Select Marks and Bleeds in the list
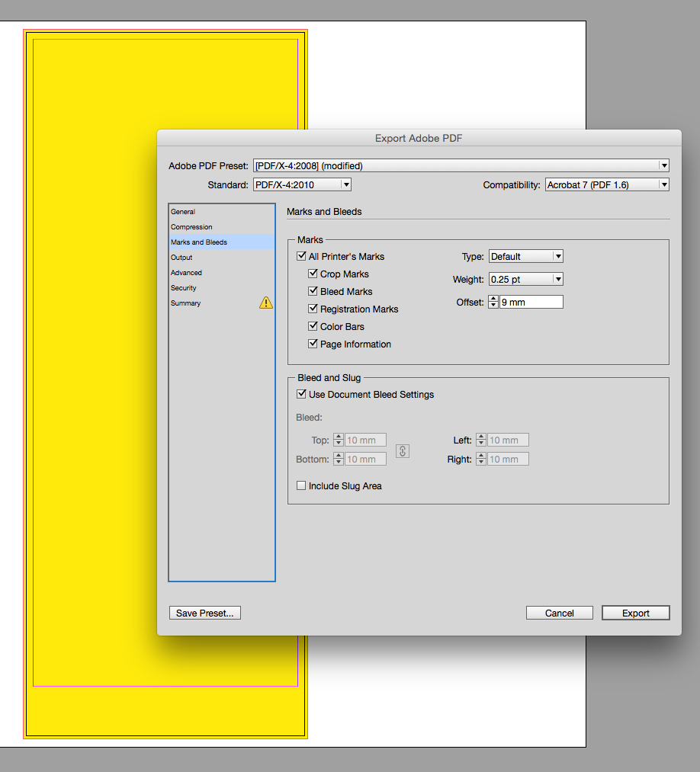 point(222,242)
